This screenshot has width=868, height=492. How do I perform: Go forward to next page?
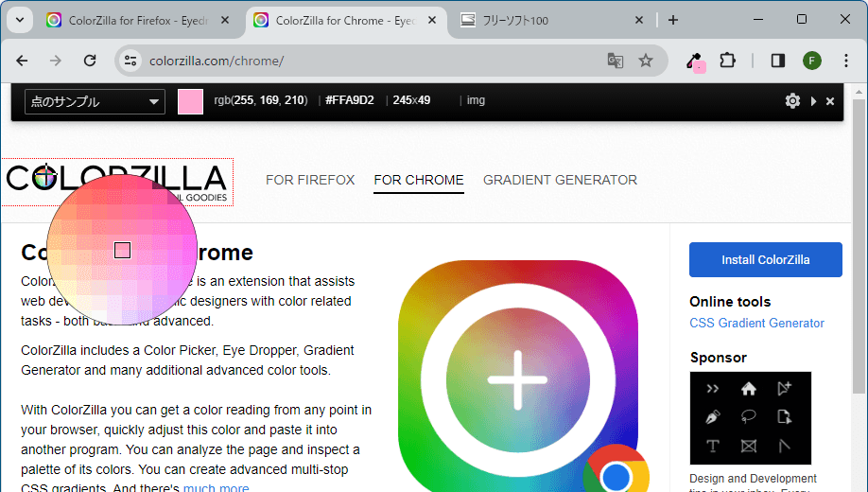(56, 61)
